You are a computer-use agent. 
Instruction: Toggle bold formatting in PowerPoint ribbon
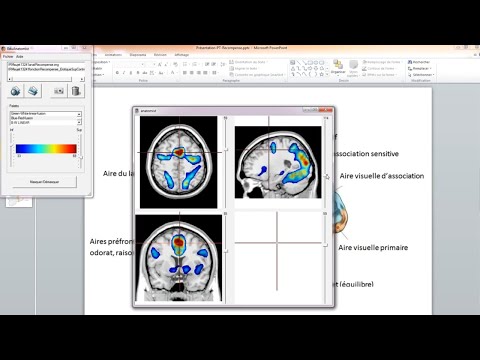(x=117, y=73)
